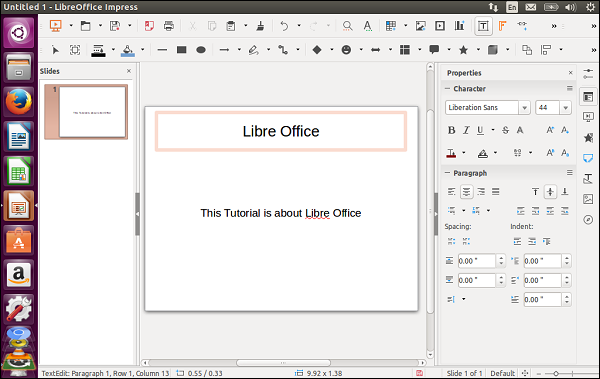
Task: Click the Undo arrow icon
Action: 284,26
